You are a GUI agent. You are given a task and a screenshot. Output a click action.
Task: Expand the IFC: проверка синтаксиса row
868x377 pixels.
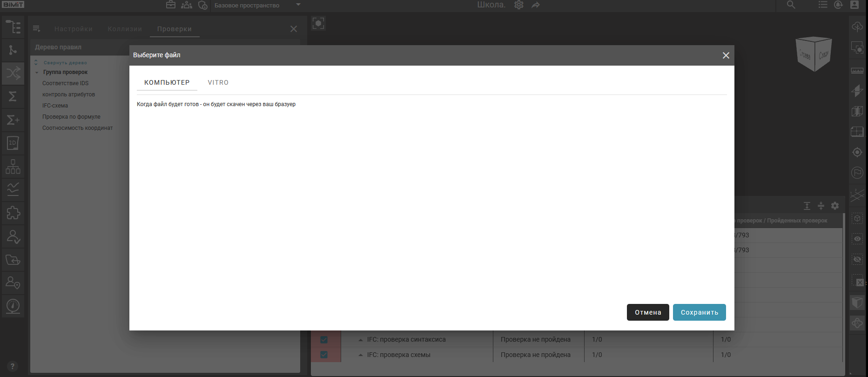pyautogui.click(x=360, y=340)
